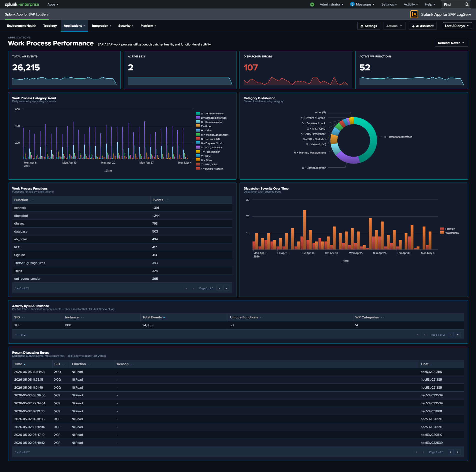Go to next page of Work Process Functions
This screenshot has height=472, width=476.
(x=219, y=288)
